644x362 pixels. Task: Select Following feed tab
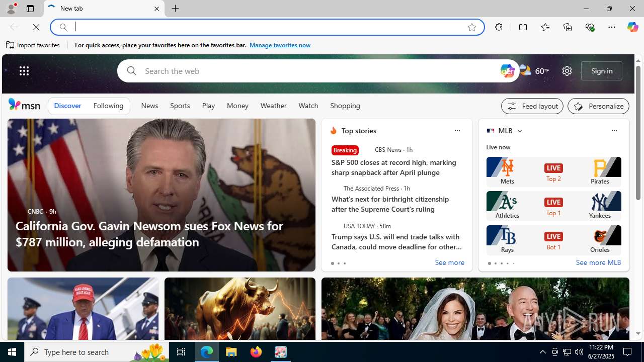coord(108,106)
